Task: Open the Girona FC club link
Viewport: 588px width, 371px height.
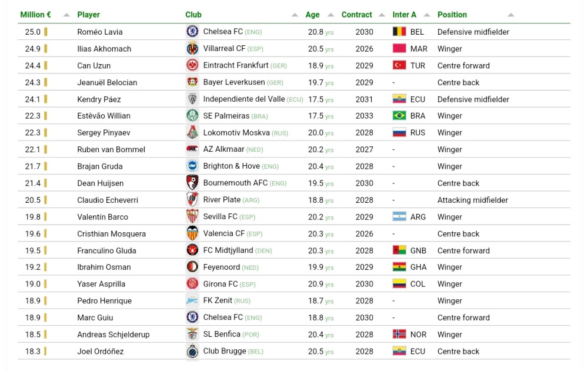Action: (x=220, y=284)
